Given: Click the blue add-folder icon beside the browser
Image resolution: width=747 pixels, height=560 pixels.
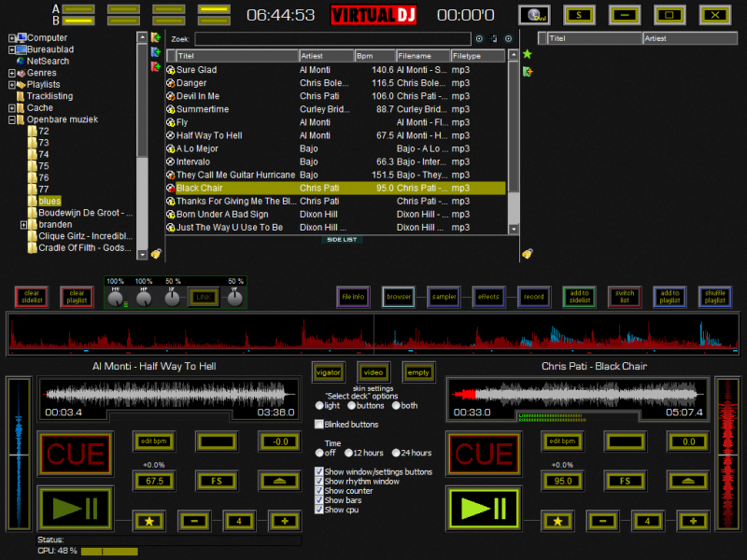Looking at the screenshot, I should 156,52.
